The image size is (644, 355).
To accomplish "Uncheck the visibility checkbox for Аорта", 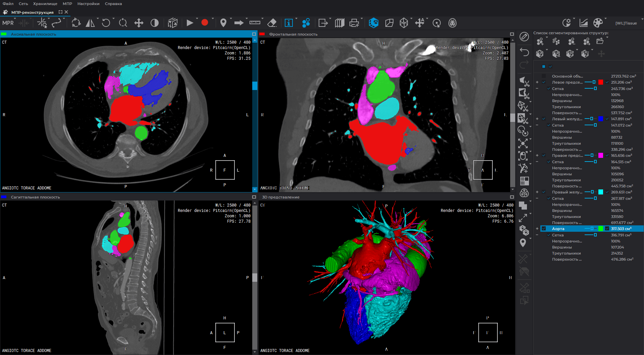I will point(544,228).
